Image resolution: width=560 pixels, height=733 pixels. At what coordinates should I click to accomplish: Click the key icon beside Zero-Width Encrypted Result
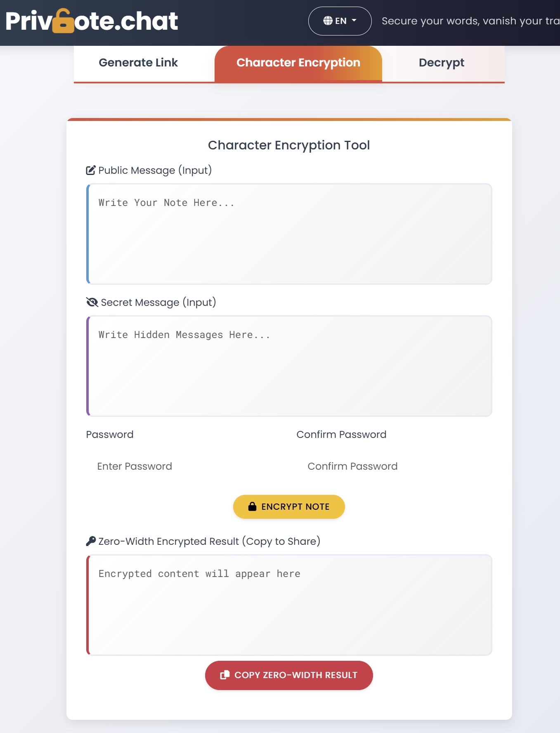click(91, 541)
